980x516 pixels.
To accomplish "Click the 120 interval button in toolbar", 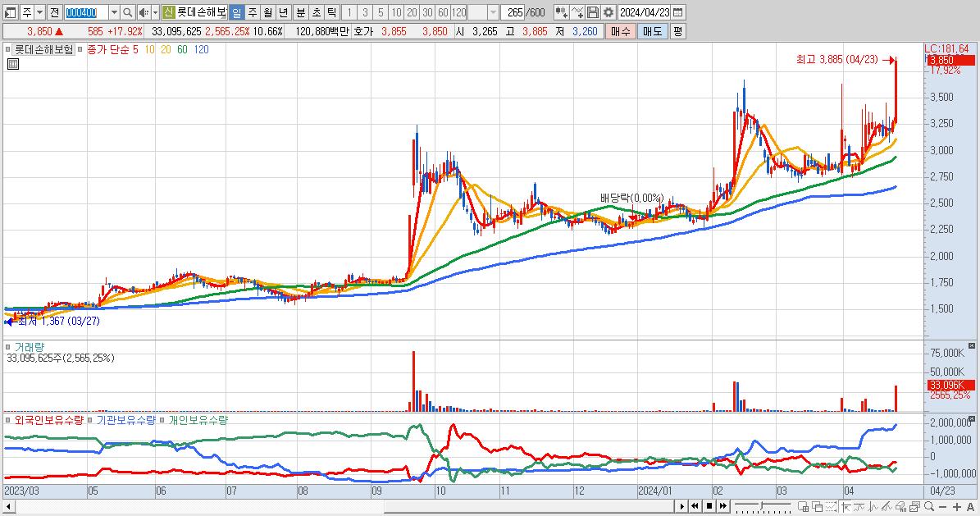I will pos(458,11).
